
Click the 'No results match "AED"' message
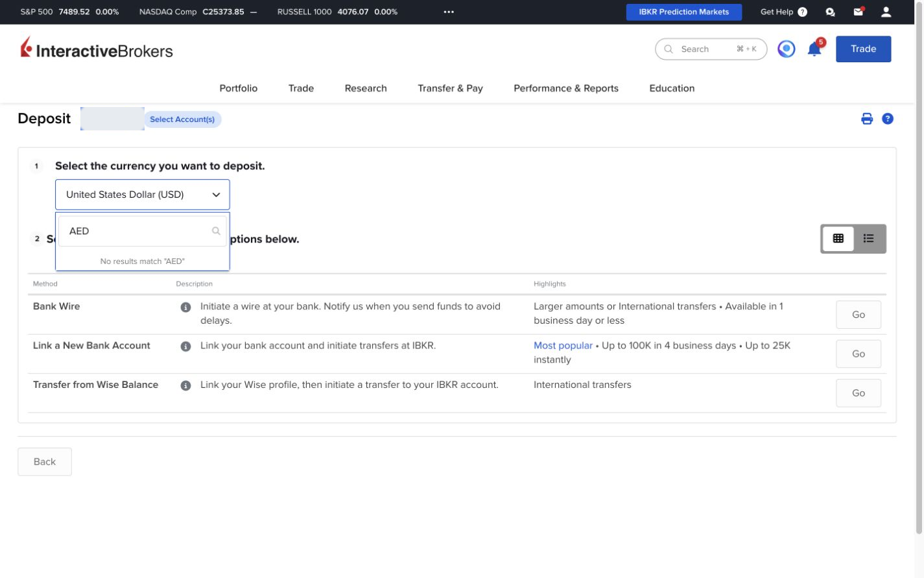click(143, 261)
